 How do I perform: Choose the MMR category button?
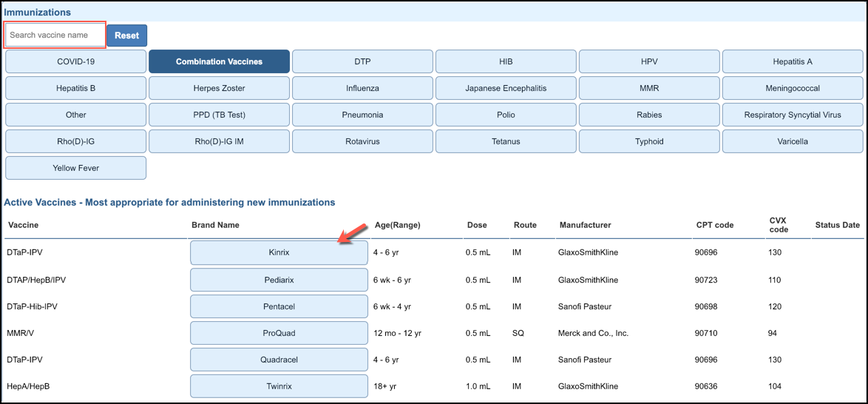pyautogui.click(x=649, y=88)
